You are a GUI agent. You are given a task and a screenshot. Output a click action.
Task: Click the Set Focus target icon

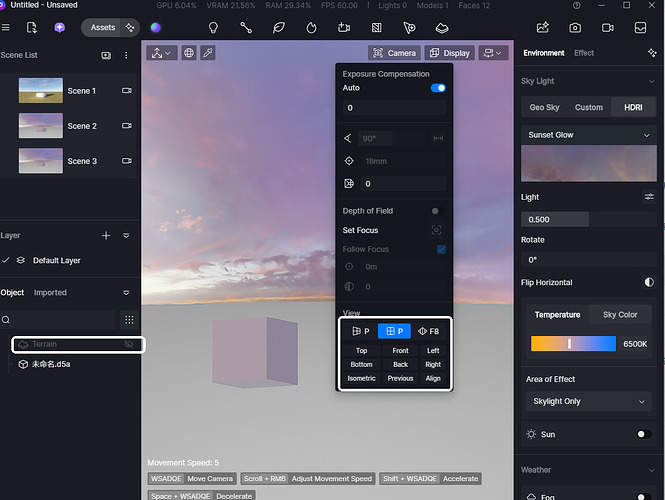click(x=436, y=230)
